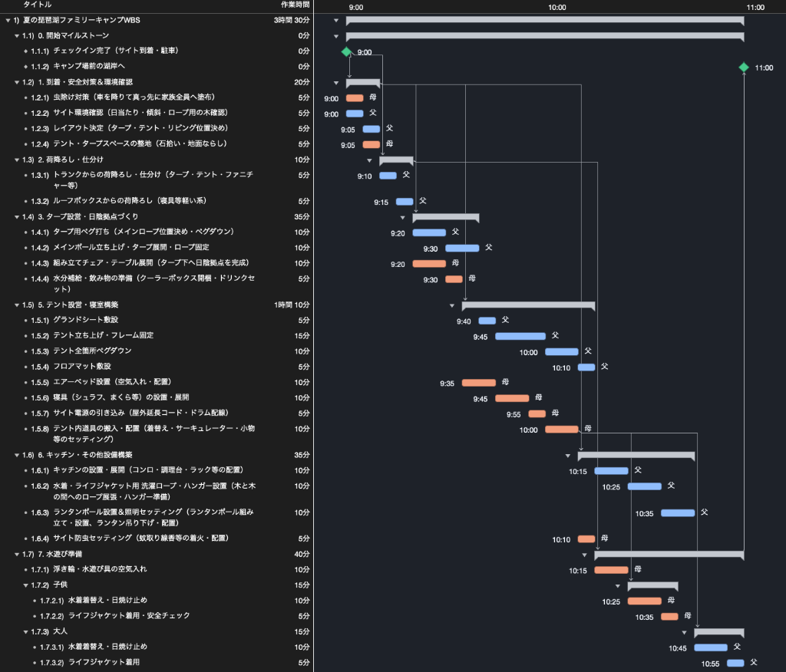The width and height of the screenshot is (786, 672).
Task: Click the 作業時間 column header
Action: click(x=296, y=5)
